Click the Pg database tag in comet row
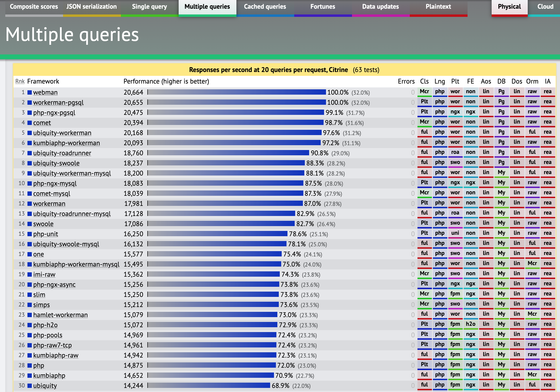Image resolution: width=560 pixels, height=392 pixels. [501, 123]
